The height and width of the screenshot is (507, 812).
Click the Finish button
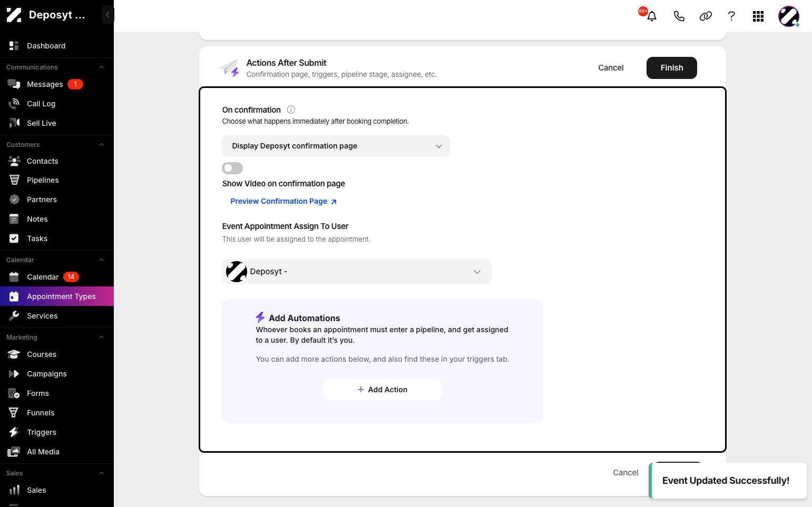tap(672, 68)
